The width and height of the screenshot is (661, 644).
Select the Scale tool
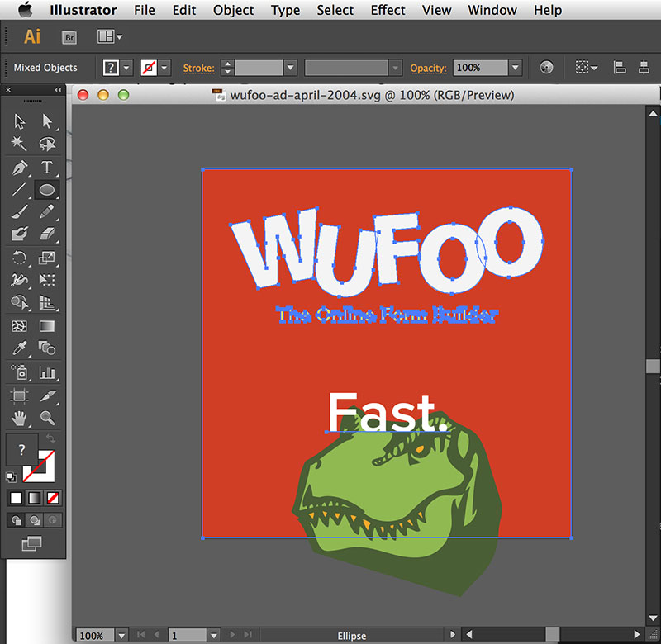coord(47,258)
